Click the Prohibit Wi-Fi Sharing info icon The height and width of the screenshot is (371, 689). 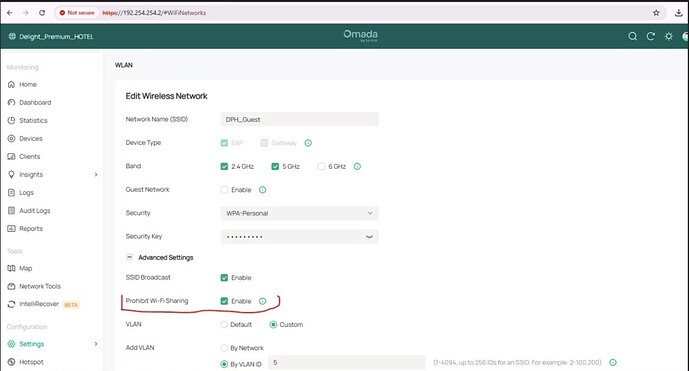click(262, 301)
